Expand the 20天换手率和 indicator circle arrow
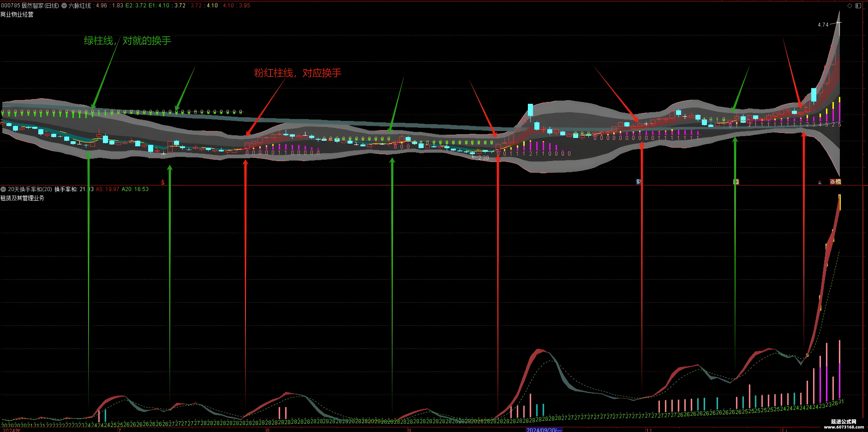 [3, 189]
